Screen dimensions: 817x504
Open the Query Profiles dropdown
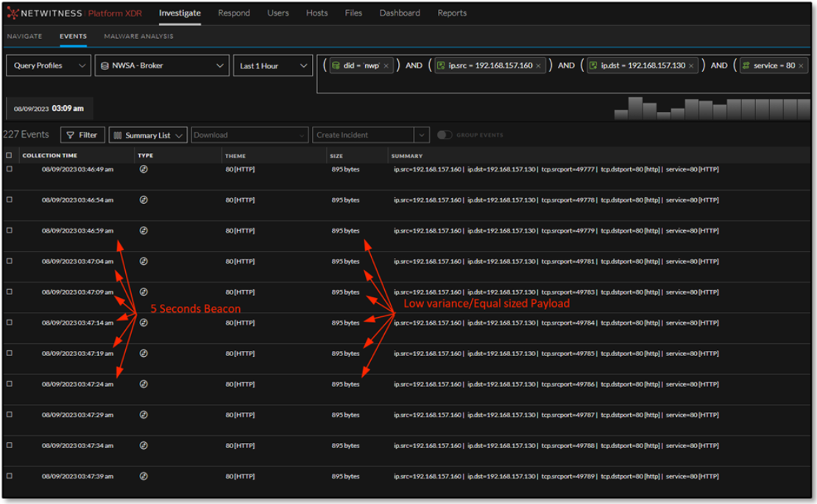(x=49, y=66)
